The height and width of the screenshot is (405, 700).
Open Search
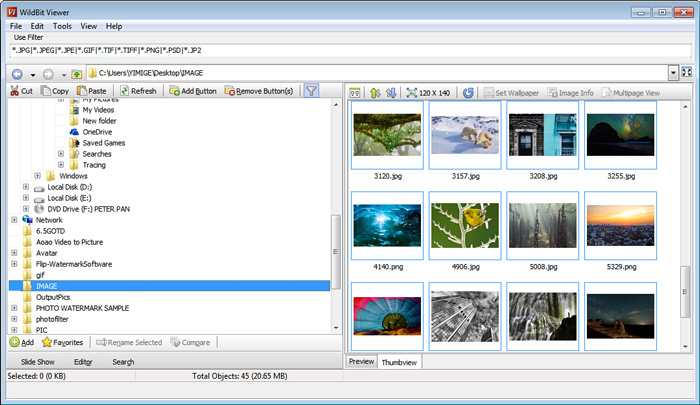pos(123,362)
